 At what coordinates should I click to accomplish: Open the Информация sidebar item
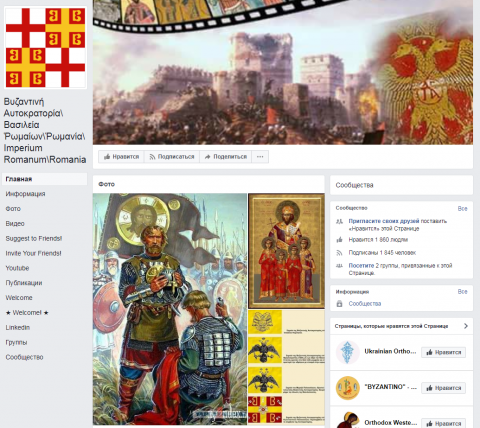point(25,194)
